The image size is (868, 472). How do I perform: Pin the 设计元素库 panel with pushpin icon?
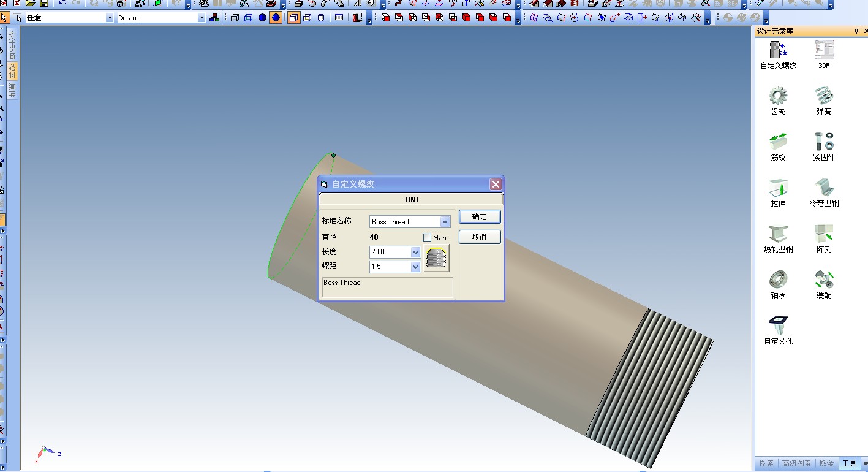pyautogui.click(x=856, y=31)
